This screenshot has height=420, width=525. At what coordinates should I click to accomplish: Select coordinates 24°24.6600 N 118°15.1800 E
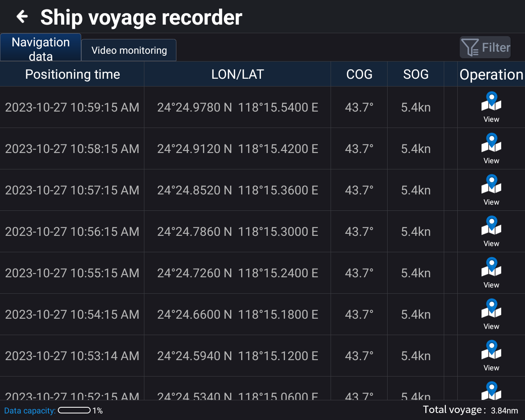pos(237,315)
